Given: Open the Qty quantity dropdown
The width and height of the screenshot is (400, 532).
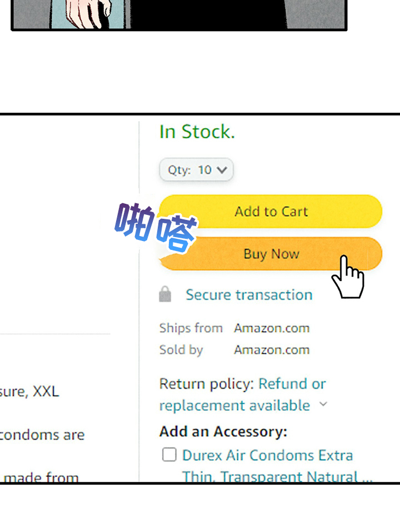Looking at the screenshot, I should [196, 170].
